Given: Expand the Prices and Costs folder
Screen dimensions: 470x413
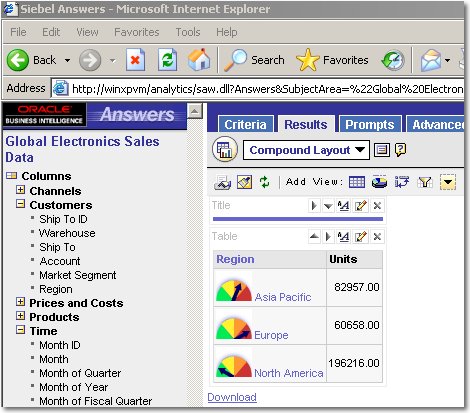Looking at the screenshot, I should [x=21, y=302].
